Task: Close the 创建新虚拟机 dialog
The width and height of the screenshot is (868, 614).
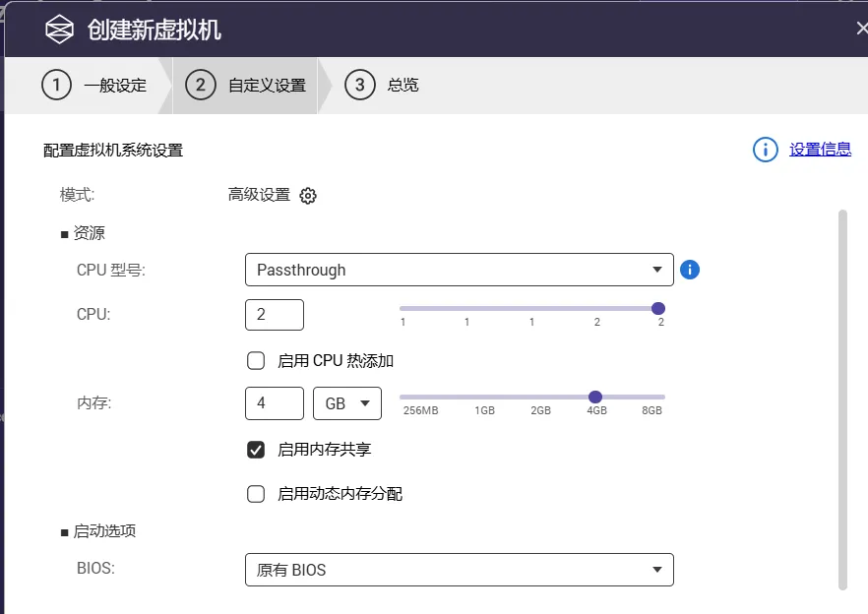Action: tap(861, 29)
